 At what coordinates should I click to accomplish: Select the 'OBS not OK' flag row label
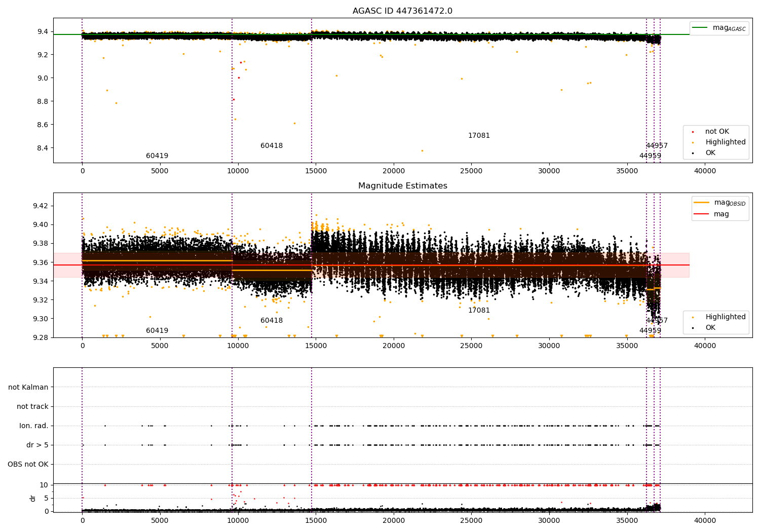coord(28,465)
